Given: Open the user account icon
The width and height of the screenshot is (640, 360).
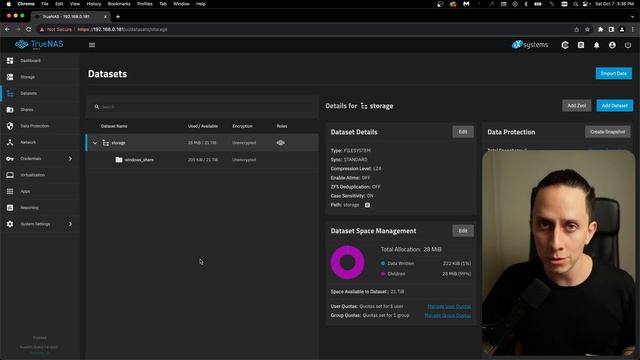Looking at the screenshot, I should (x=612, y=45).
